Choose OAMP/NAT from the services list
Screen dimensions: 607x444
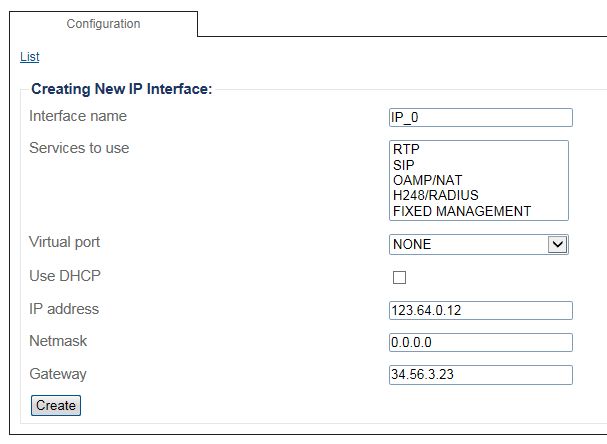pyautogui.click(x=427, y=180)
